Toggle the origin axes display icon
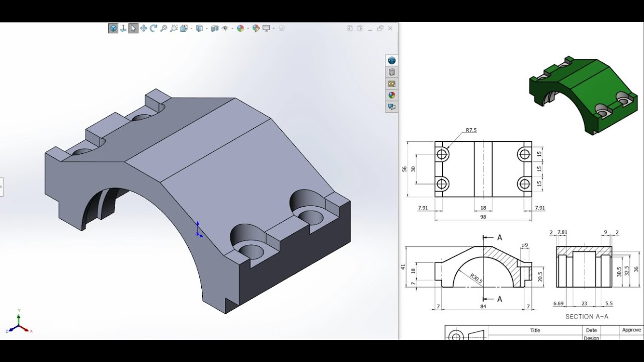 pos(123,28)
